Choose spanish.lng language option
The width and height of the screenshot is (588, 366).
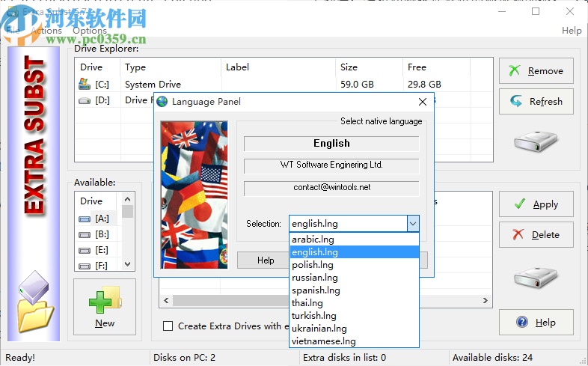point(354,290)
